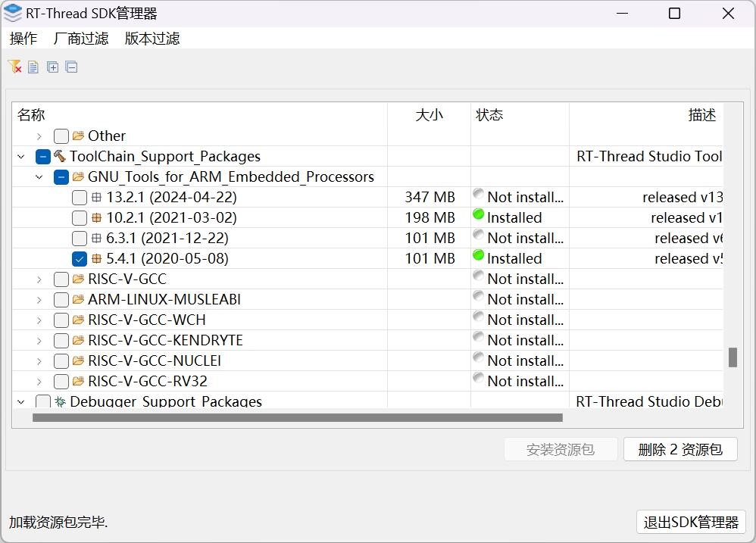Viewport: 756px width, 543px height.
Task: Click the folder icon beside Other
Action: (x=78, y=136)
